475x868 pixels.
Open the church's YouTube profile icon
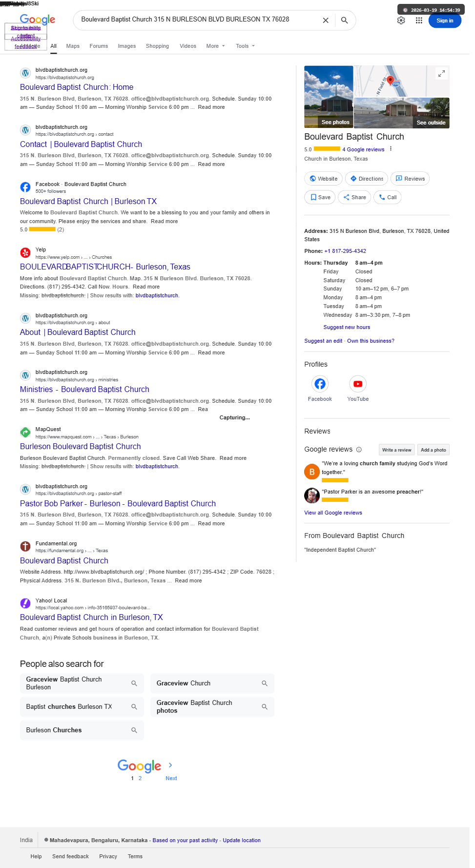358,384
